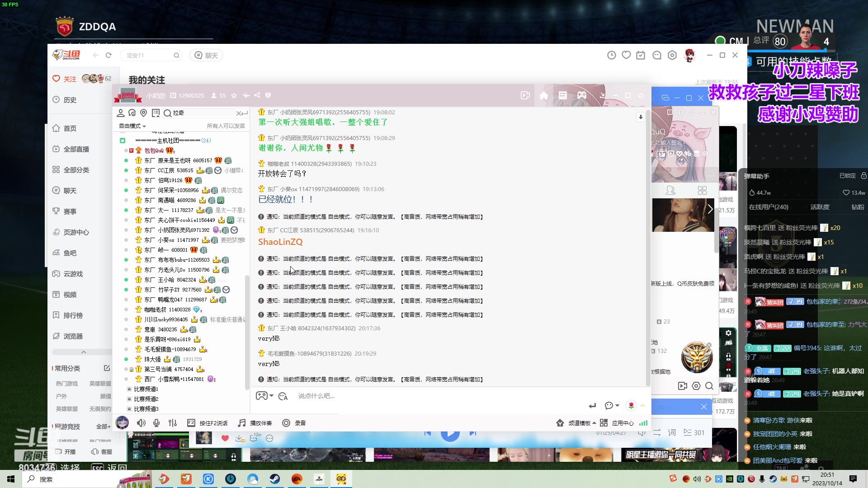This screenshot has width=868, height=488.
Task: Open the home icon in YY channel header
Action: (x=544, y=95)
